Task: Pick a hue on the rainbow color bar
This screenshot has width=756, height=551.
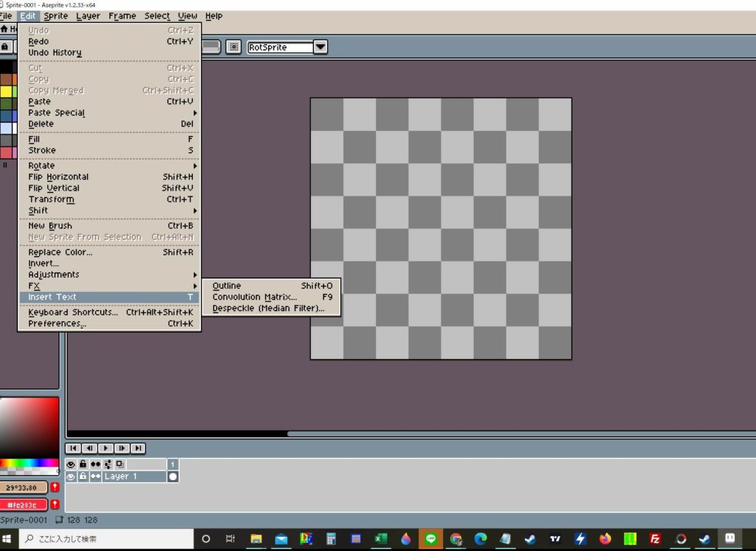Action: [30, 463]
